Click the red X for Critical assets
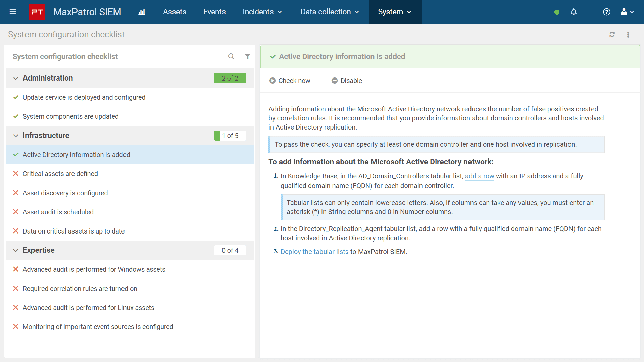This screenshot has height=362, width=644. (x=16, y=174)
